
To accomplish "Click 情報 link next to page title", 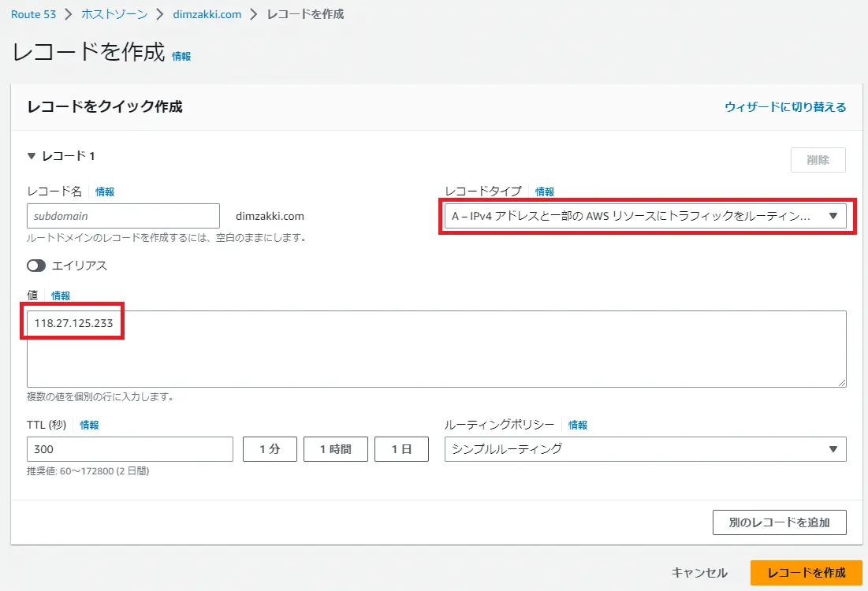I will [181, 57].
